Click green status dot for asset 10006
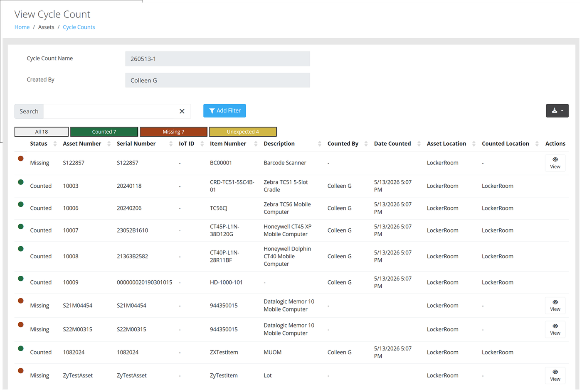 (21, 204)
